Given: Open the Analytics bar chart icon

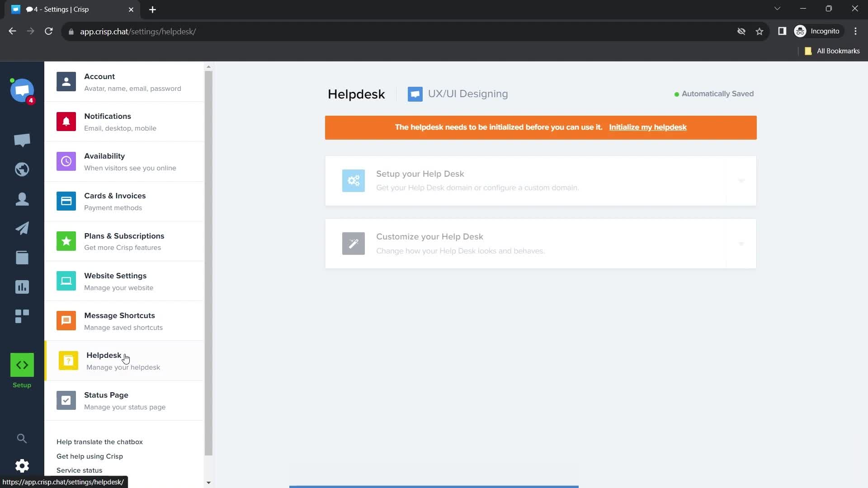Looking at the screenshot, I should click(22, 287).
